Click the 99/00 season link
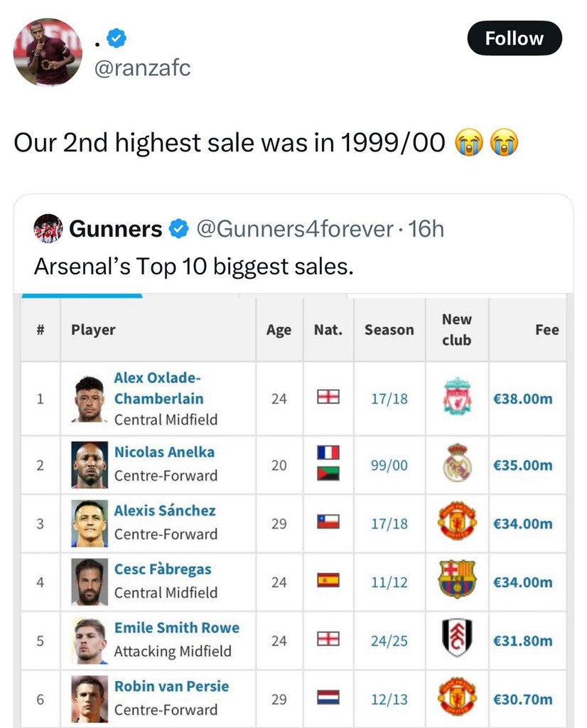587x728 pixels. 389,466
